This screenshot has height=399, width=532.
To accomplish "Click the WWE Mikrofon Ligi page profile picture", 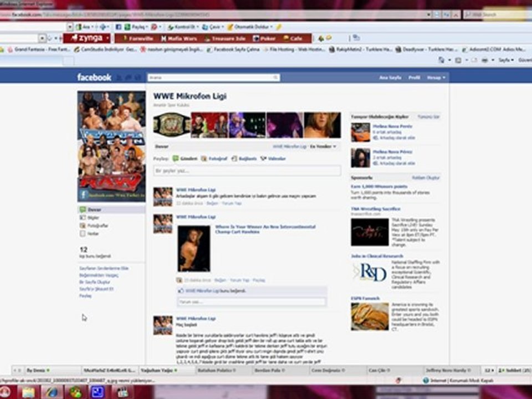I will pos(111,146).
